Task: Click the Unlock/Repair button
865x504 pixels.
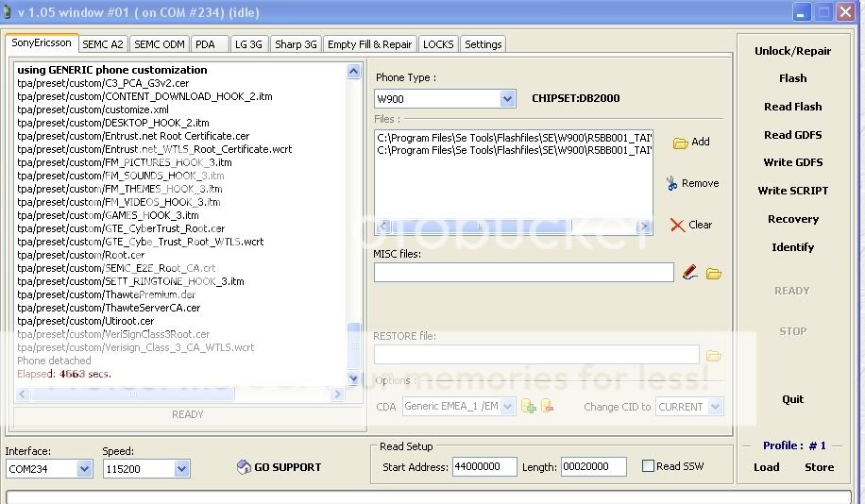Action: 792,51
